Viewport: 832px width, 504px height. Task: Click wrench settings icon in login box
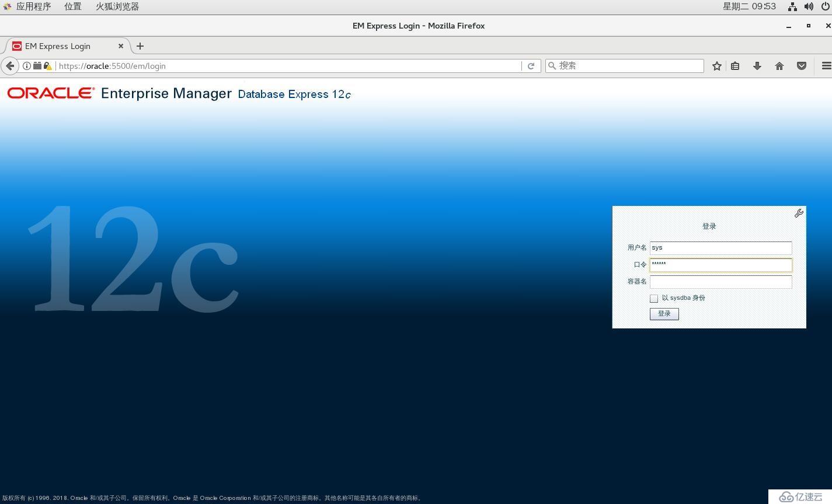pos(799,213)
